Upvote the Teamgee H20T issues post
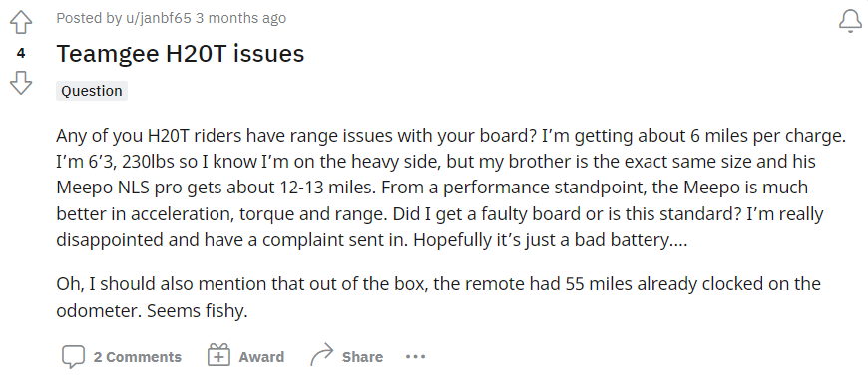868x379 pixels. coord(21,23)
